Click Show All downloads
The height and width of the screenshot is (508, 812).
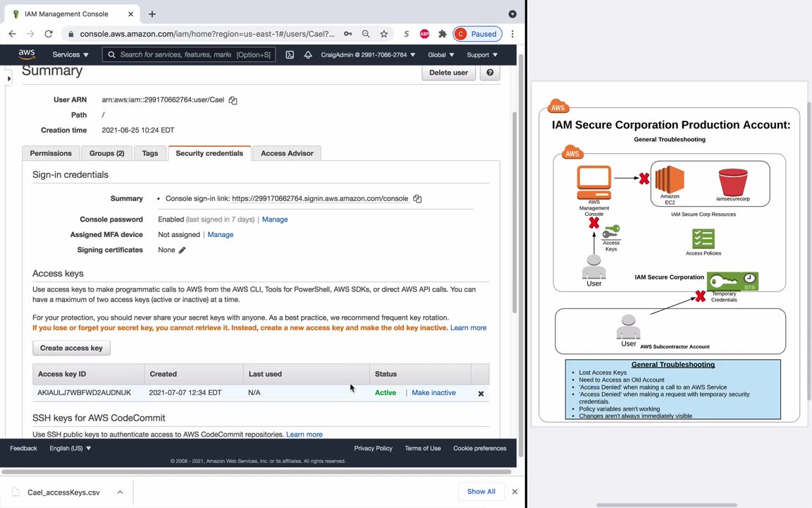481,491
